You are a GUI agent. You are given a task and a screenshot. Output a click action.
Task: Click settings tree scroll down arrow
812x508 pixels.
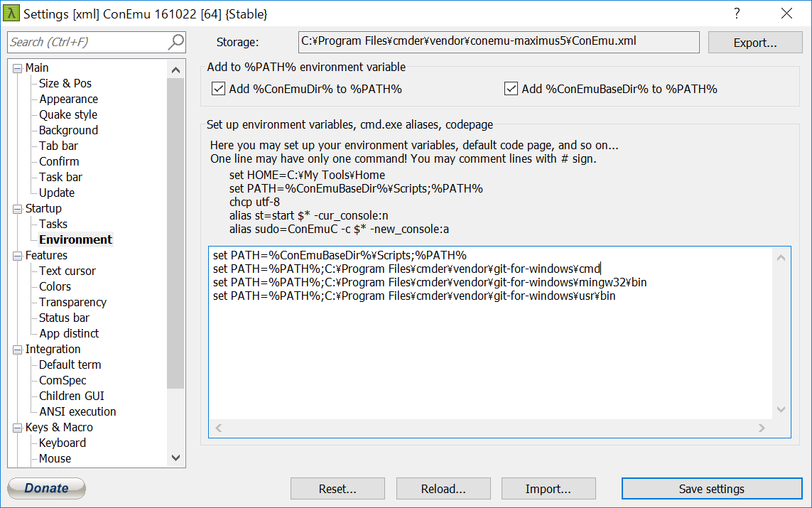[x=175, y=458]
